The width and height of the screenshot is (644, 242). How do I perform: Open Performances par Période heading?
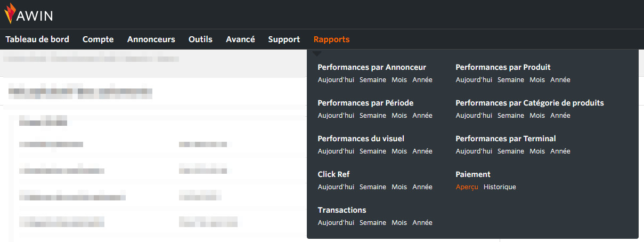coord(365,103)
